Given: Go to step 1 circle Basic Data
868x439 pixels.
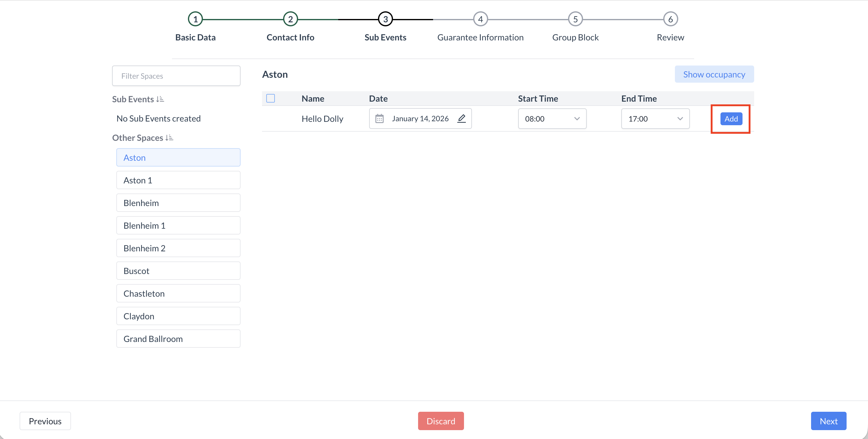Looking at the screenshot, I should point(195,19).
